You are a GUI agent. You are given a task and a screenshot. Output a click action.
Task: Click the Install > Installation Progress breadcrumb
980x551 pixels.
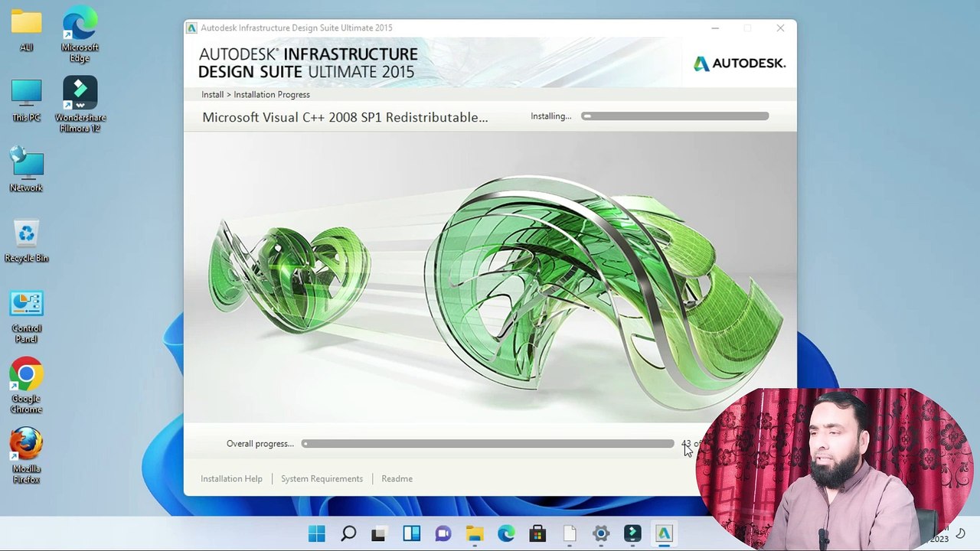click(x=256, y=95)
